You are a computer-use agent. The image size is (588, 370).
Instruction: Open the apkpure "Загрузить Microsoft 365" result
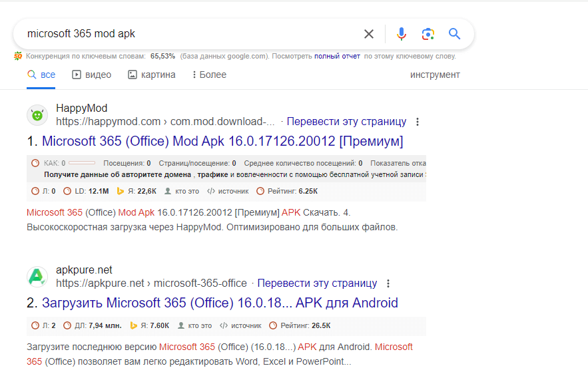click(220, 303)
